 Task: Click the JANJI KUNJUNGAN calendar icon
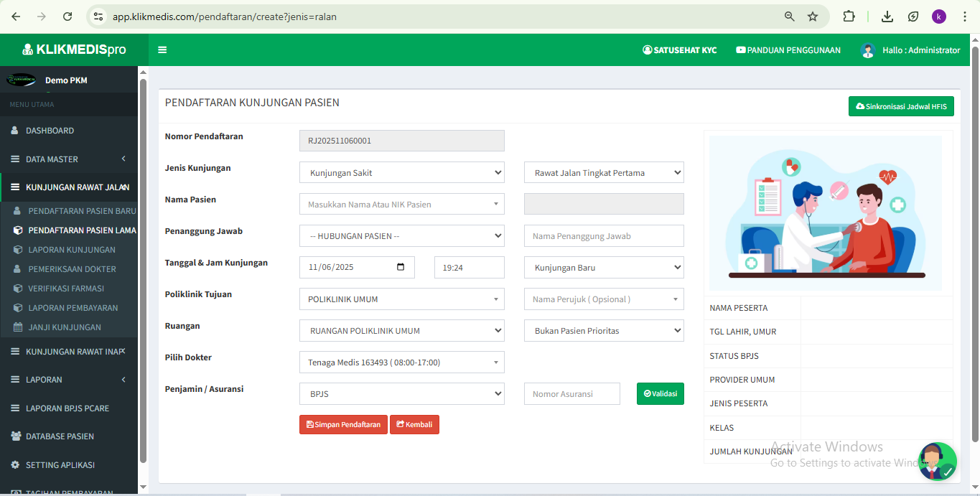pos(18,327)
